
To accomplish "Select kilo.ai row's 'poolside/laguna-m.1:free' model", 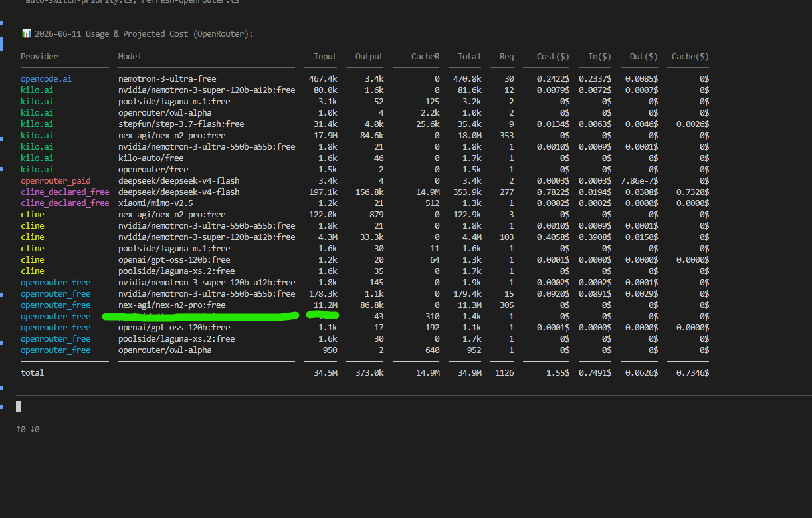I will (x=174, y=102).
